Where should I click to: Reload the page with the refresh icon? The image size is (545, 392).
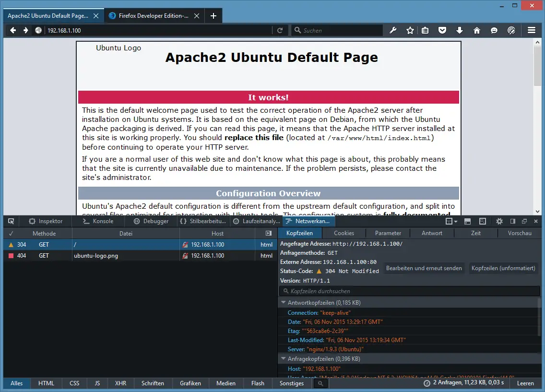[280, 31]
